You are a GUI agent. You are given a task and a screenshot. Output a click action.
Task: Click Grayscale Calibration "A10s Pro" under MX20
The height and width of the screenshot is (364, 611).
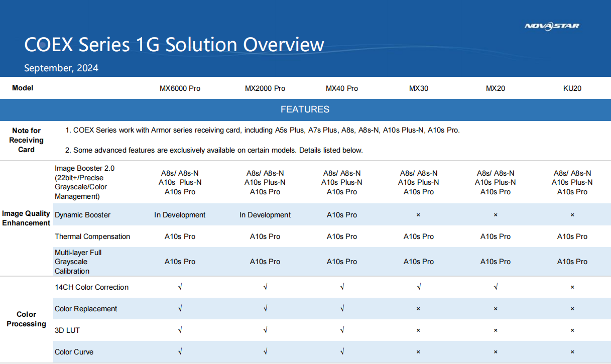pyautogui.click(x=496, y=262)
